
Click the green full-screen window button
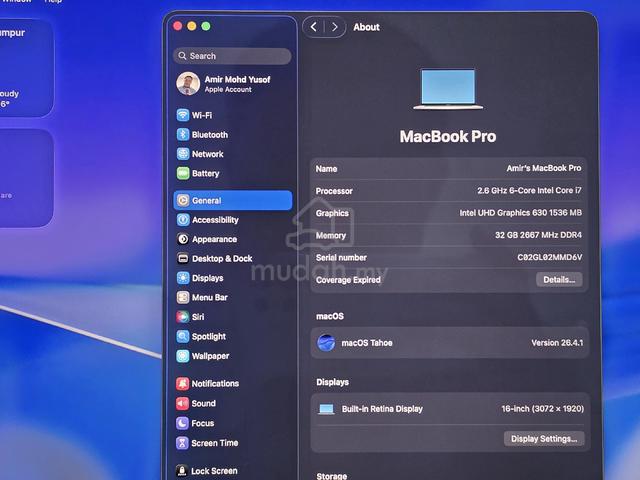click(x=206, y=26)
